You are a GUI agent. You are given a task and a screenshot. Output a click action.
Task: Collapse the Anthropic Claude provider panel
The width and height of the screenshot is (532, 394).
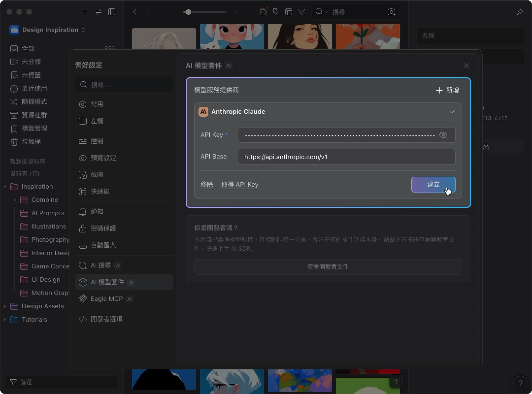tap(451, 112)
